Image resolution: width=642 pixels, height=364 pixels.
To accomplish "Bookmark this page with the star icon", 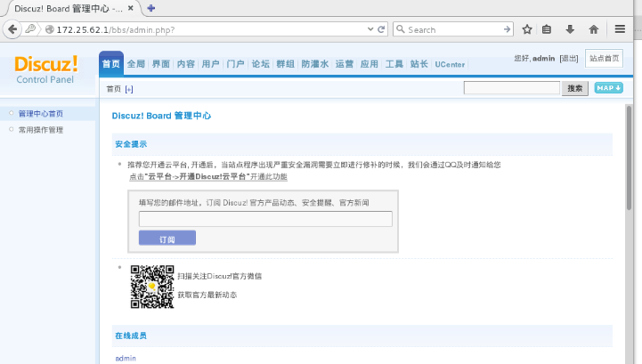I will point(527,29).
